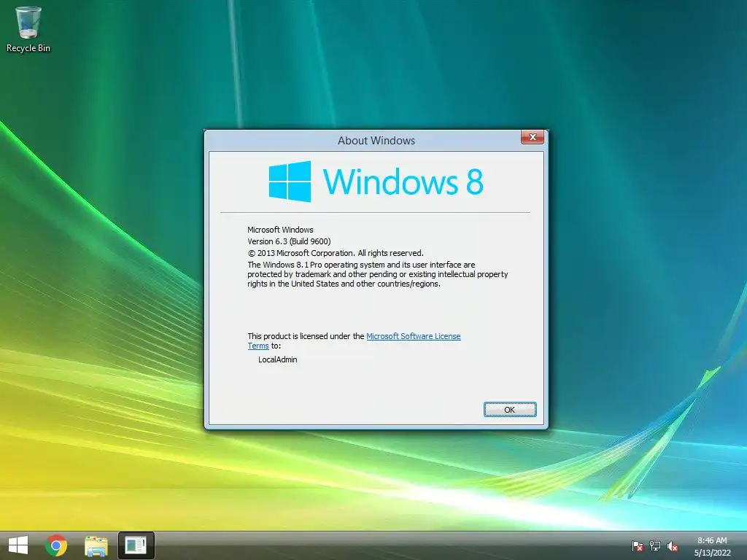This screenshot has width=747, height=560.
Task: Launch Google Chrome from the taskbar
Action: pyautogui.click(x=56, y=545)
